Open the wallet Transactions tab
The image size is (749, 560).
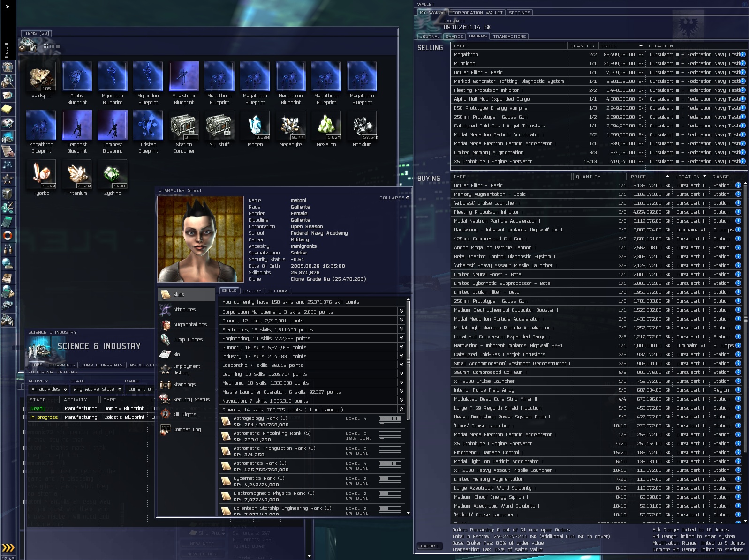tap(509, 37)
